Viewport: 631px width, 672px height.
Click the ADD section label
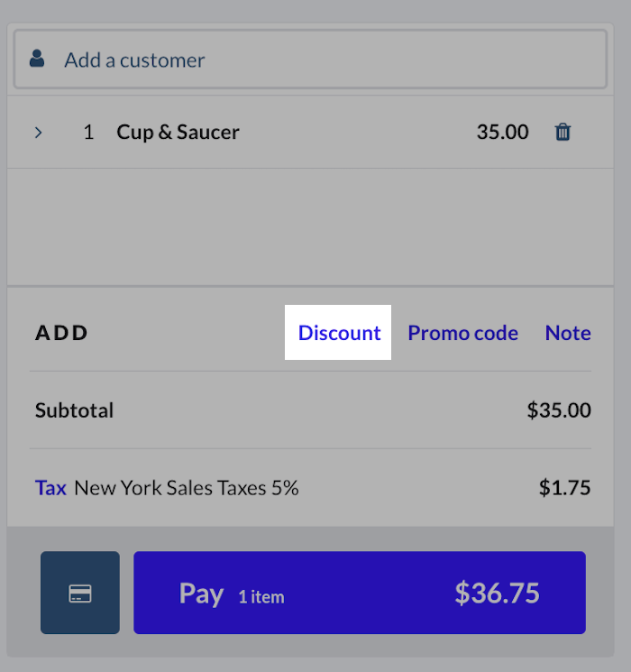coord(62,333)
